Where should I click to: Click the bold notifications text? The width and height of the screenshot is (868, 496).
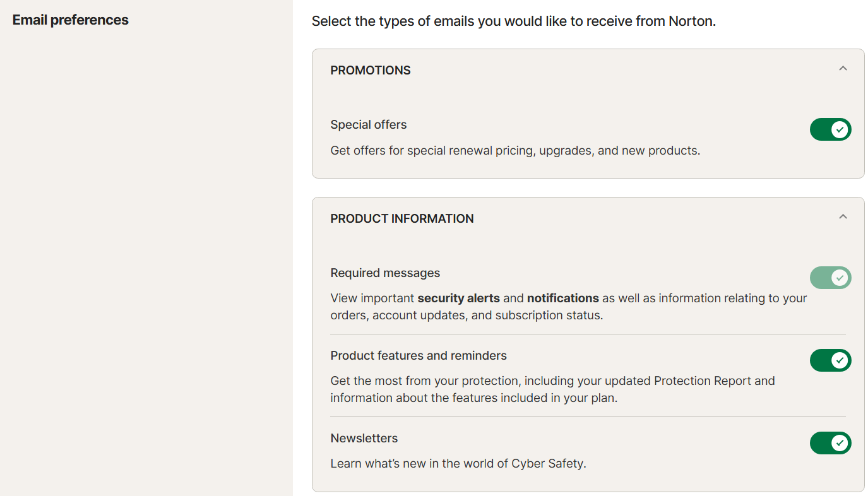pyautogui.click(x=562, y=298)
